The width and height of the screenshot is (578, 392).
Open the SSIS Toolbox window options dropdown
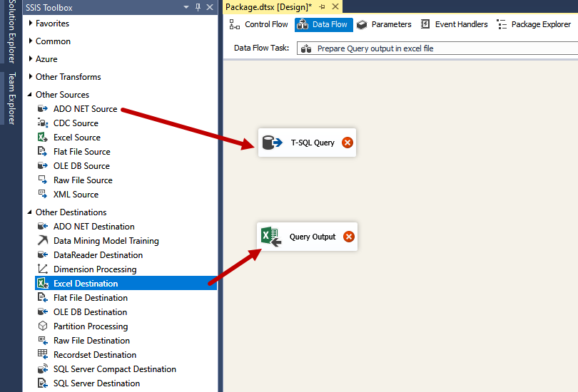pos(186,7)
